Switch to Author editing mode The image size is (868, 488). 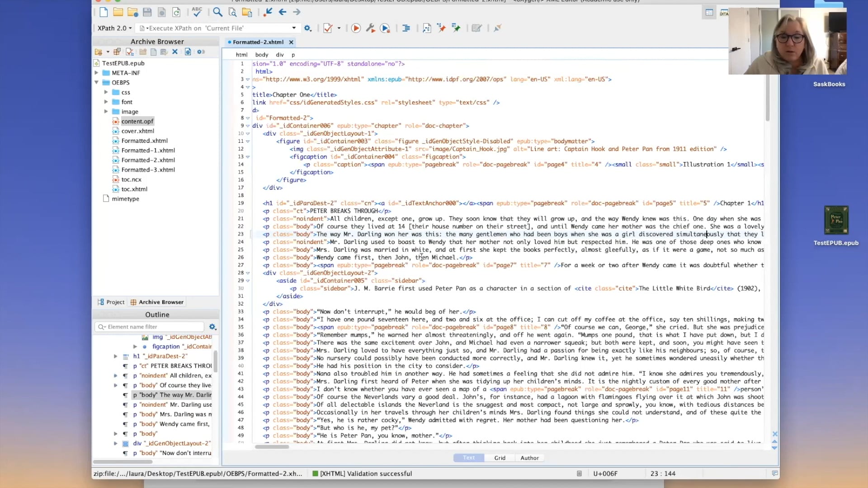[529, 458]
